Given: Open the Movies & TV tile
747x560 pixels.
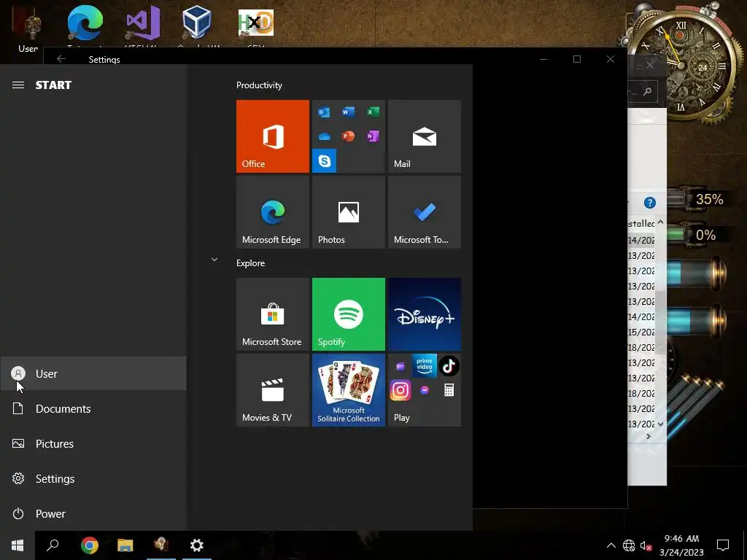Looking at the screenshot, I should (273, 390).
